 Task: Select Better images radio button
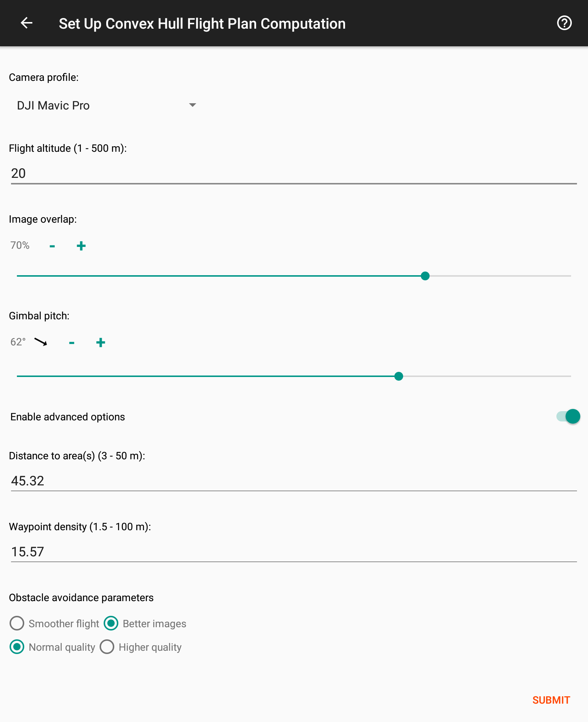(x=111, y=624)
